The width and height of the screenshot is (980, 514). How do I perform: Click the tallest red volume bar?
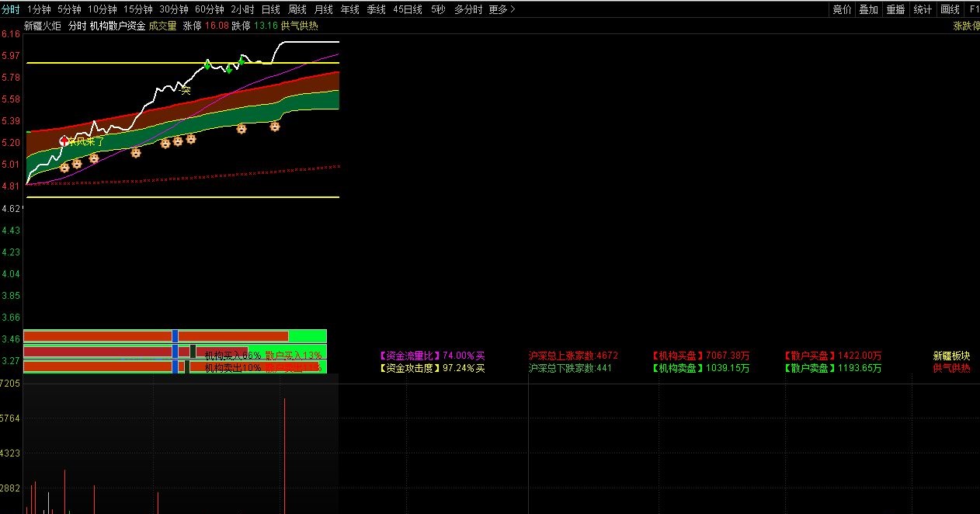point(284,456)
